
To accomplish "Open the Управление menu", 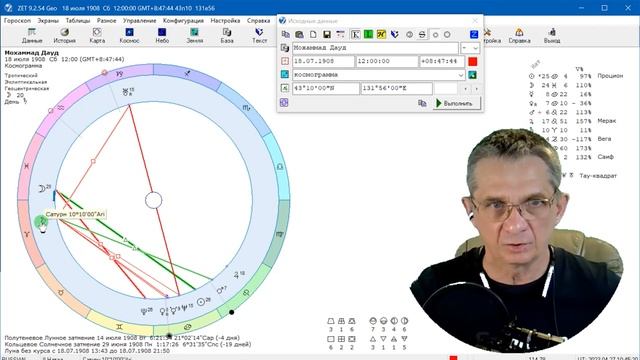I will pos(140,20).
